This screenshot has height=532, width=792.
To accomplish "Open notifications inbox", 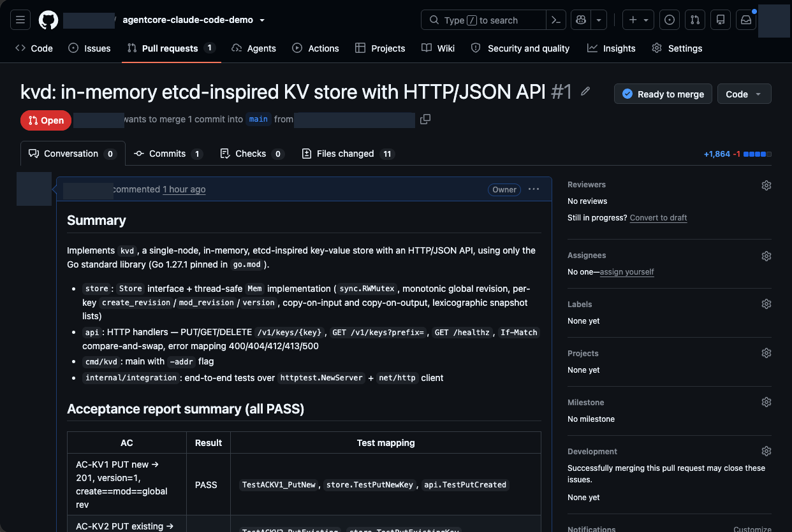I will pos(746,20).
